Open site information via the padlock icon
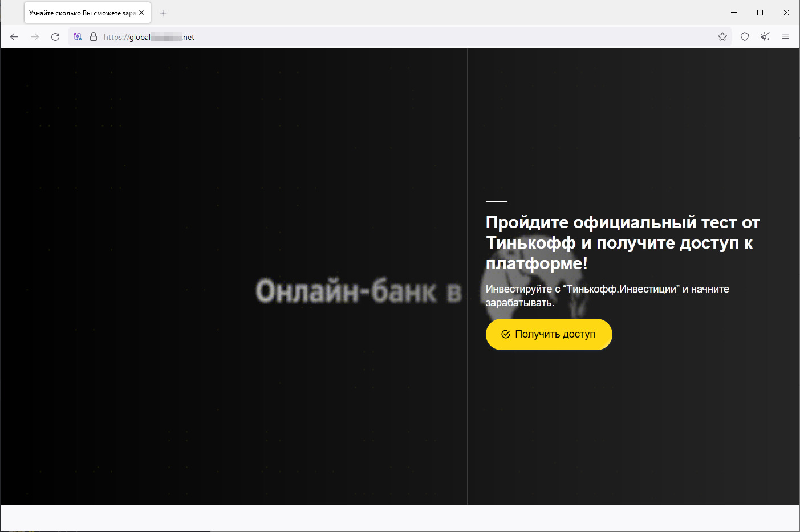Screen dimensions: 800x532 (93, 36)
